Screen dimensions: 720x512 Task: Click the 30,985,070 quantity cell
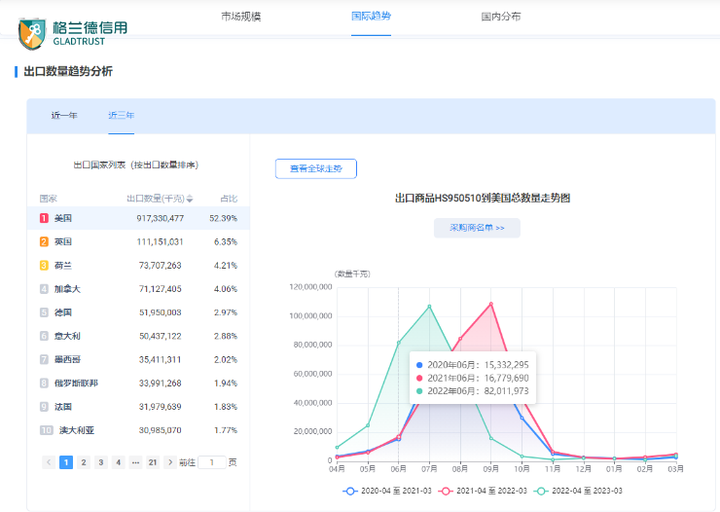(x=160, y=430)
